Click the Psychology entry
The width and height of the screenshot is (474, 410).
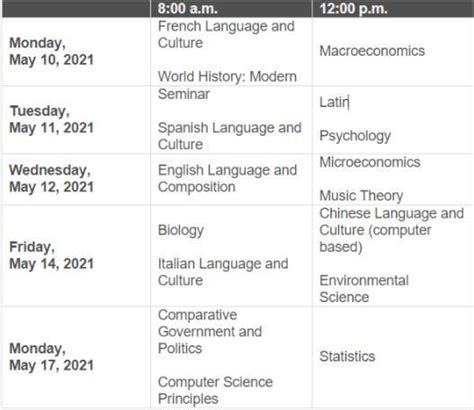click(x=355, y=136)
